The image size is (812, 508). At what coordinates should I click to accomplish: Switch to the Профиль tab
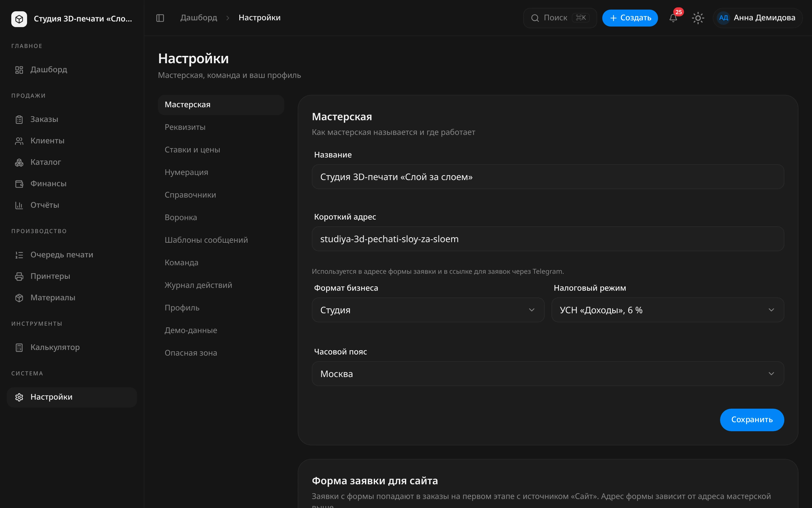pyautogui.click(x=221, y=308)
